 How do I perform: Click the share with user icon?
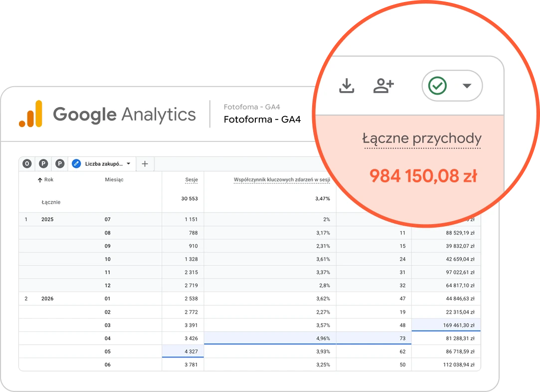click(x=383, y=86)
